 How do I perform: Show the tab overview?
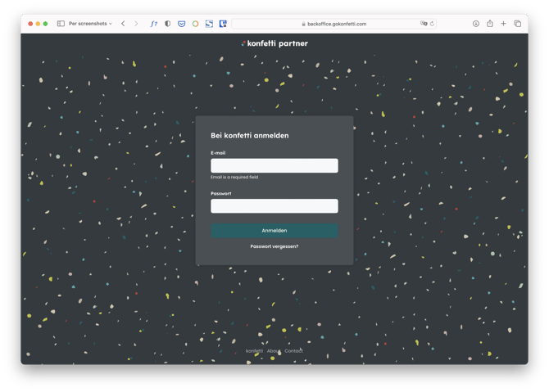click(x=518, y=24)
